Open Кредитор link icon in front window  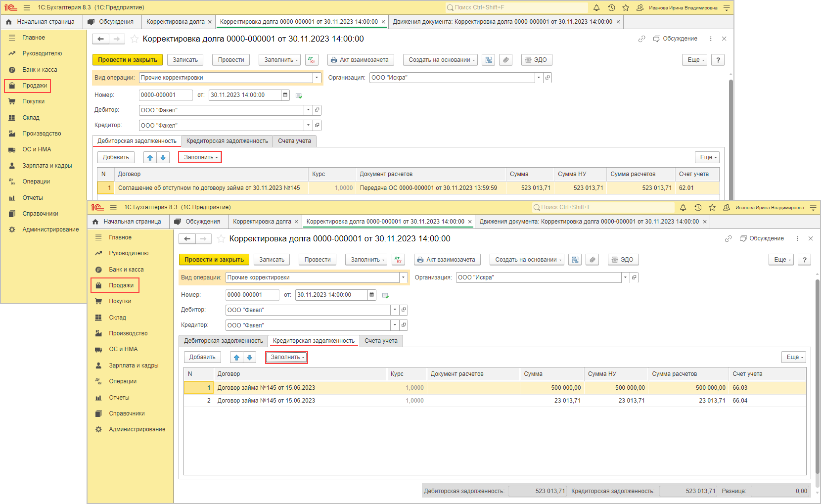point(404,325)
